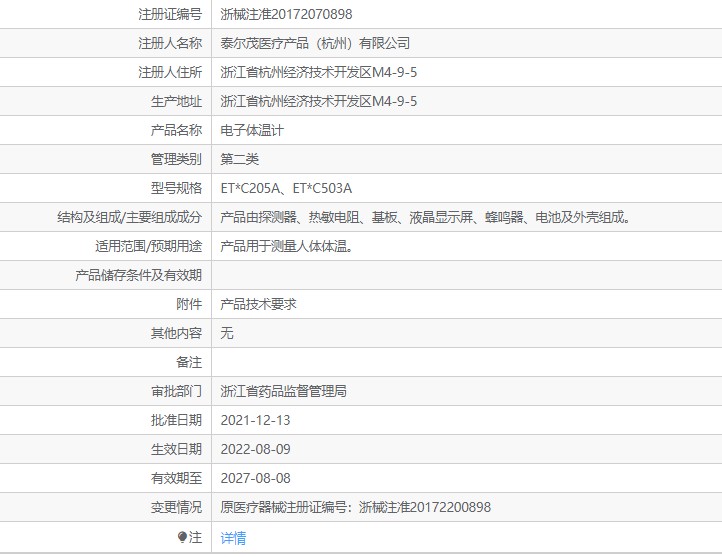Viewport: 722px width, 557px height.
Task: Select approval date 2021-12-13
Action: tap(256, 420)
